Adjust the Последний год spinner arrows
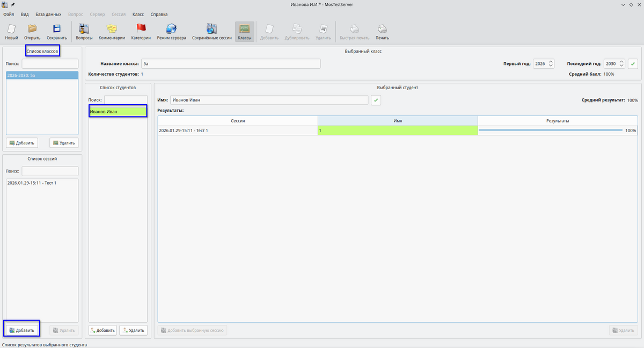This screenshot has height=348, width=644. 621,63
